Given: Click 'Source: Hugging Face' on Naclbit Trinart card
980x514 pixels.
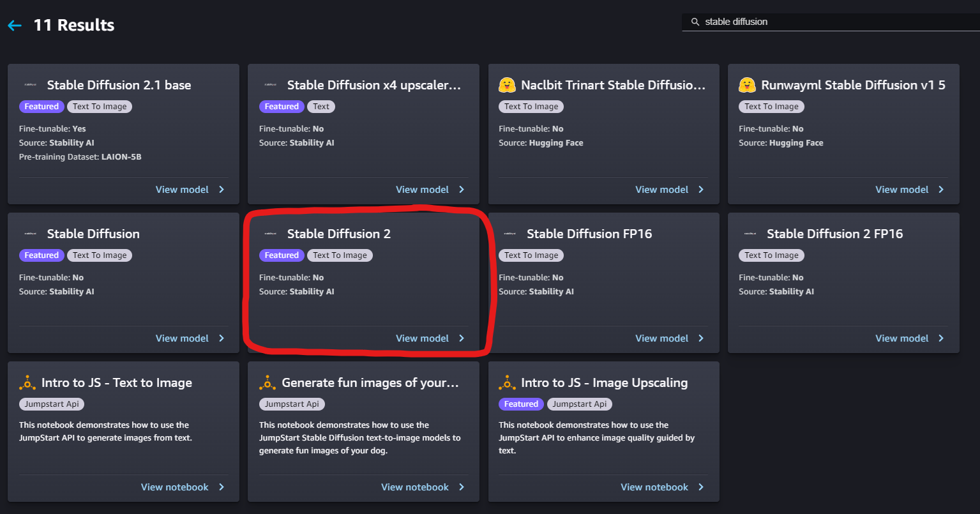Looking at the screenshot, I should coord(541,143).
